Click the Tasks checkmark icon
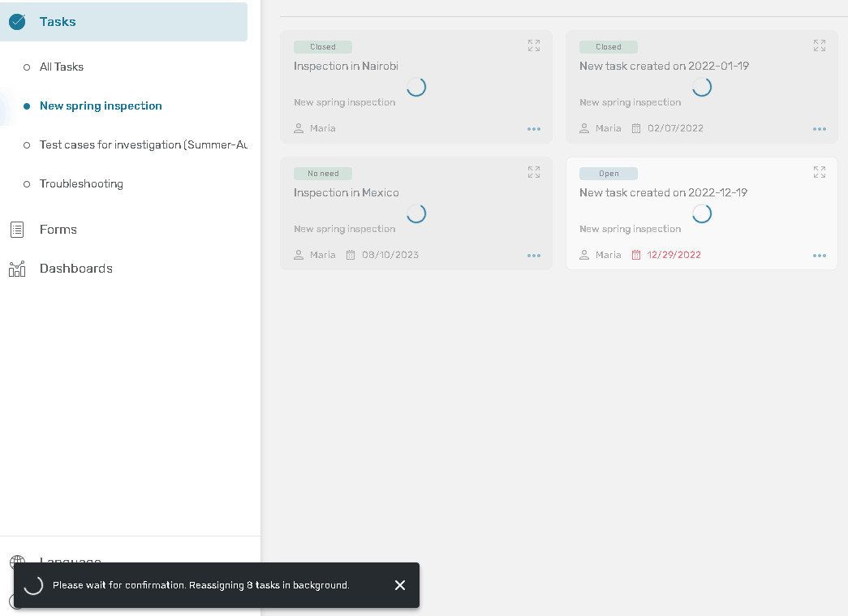 [x=17, y=22]
